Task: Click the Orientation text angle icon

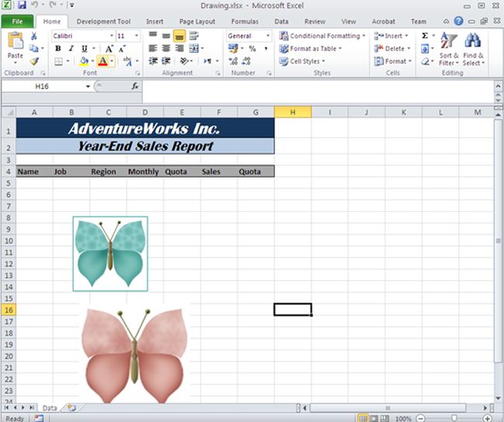Action: [x=184, y=61]
